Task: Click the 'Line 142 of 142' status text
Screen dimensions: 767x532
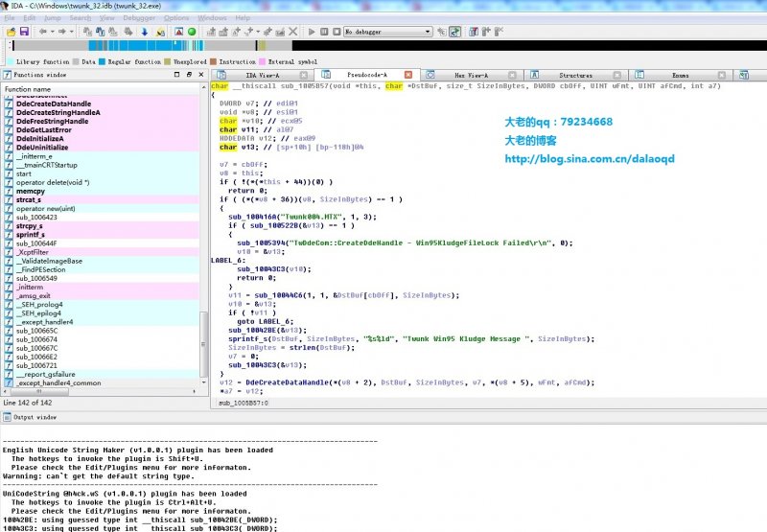Action: pyautogui.click(x=28, y=403)
